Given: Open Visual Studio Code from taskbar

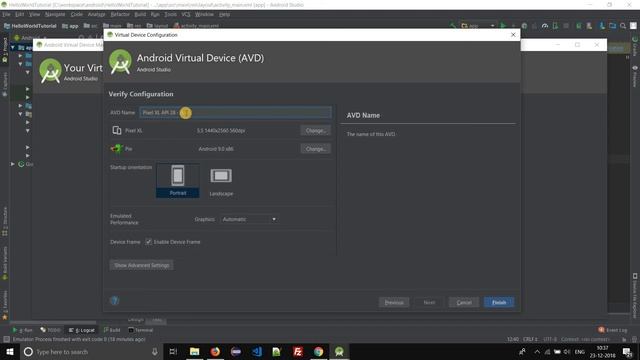Looking at the screenshot, I should pos(257,351).
